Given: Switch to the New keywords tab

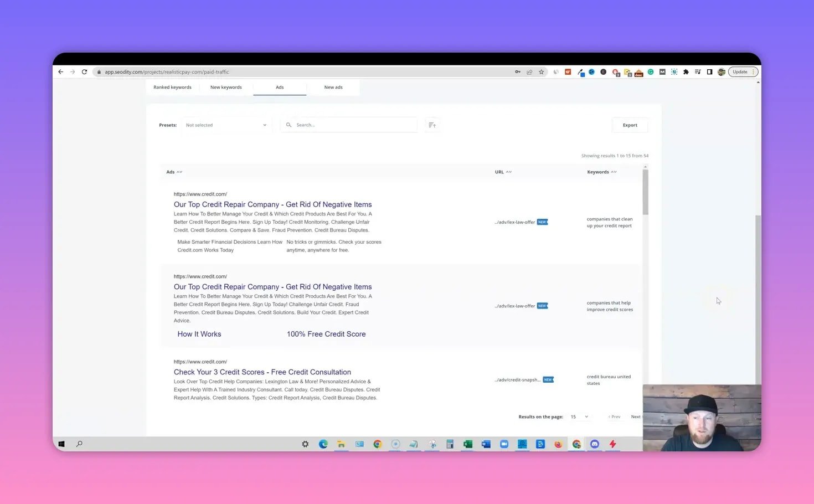Looking at the screenshot, I should [x=226, y=87].
